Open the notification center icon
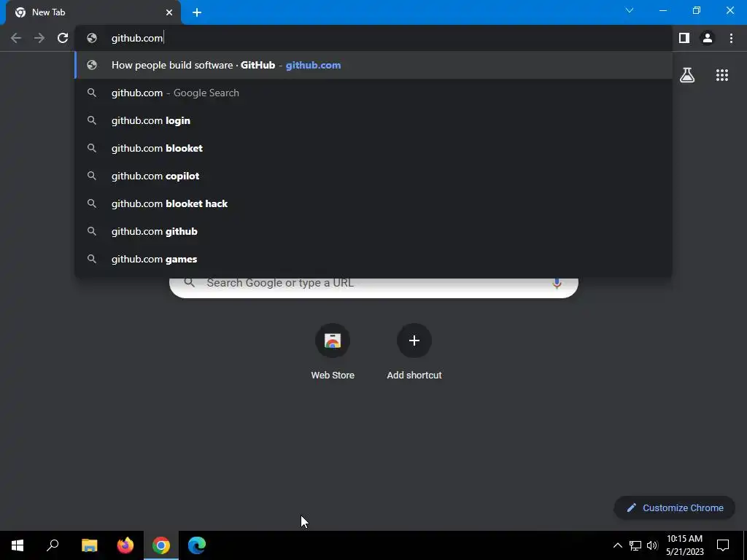 coord(723,545)
